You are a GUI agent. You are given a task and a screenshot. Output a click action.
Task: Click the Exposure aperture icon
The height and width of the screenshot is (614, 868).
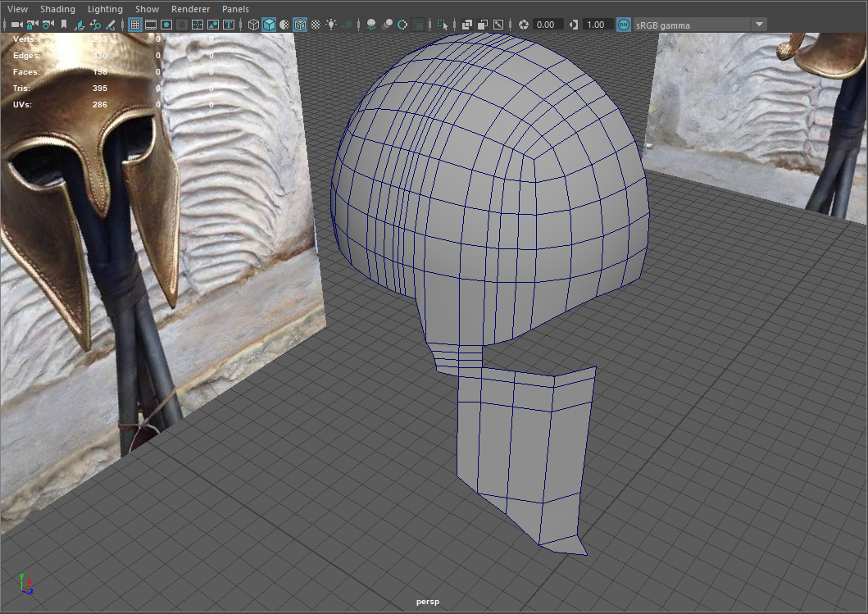click(x=523, y=25)
